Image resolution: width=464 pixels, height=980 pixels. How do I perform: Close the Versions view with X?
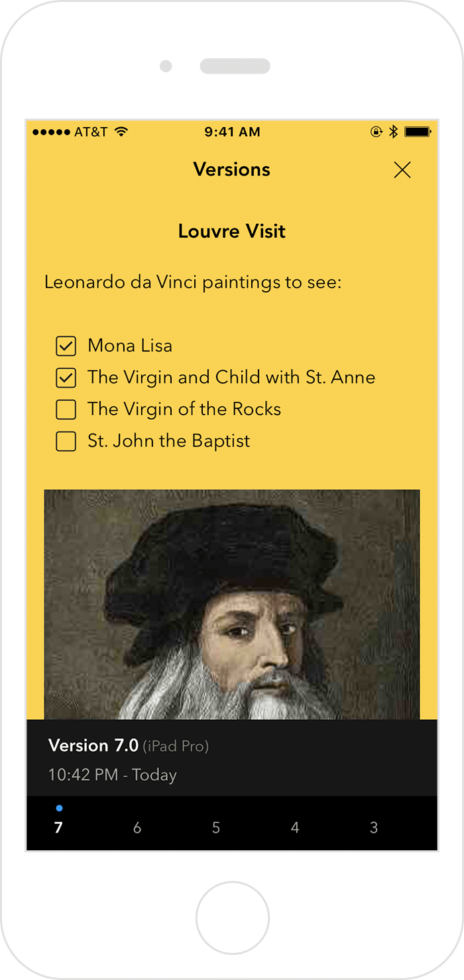pos(402,170)
